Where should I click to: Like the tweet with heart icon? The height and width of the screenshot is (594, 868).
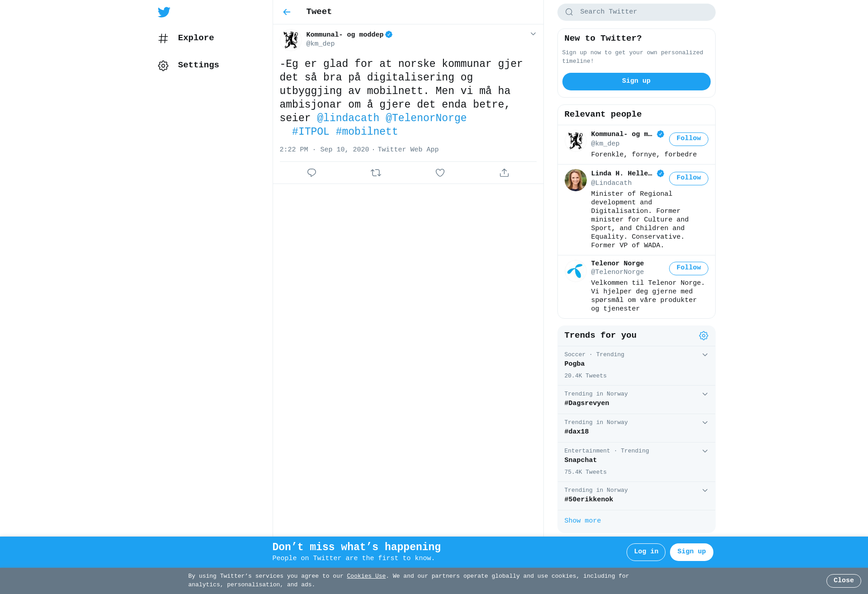(440, 173)
